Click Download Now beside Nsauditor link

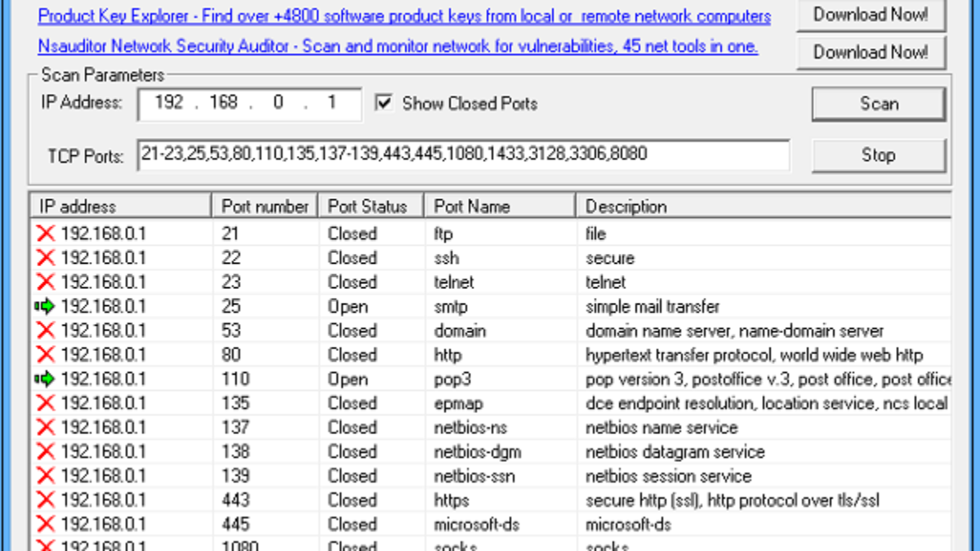pyautogui.click(x=871, y=53)
